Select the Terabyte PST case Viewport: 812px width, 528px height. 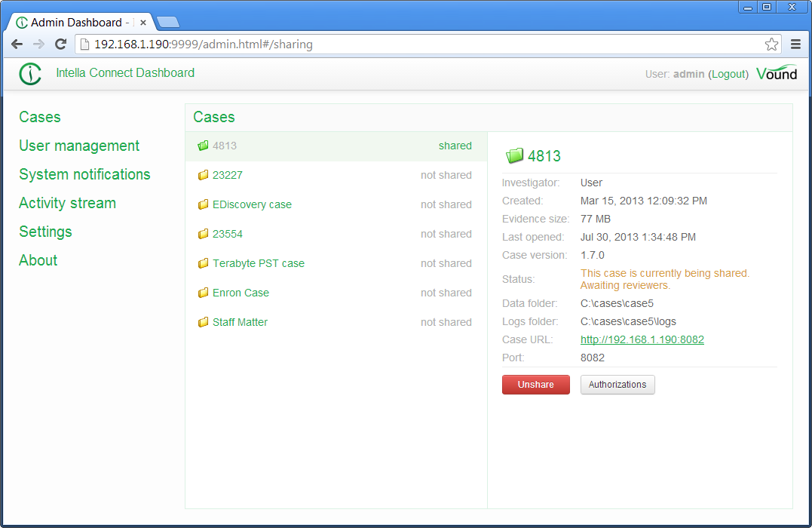coord(258,263)
